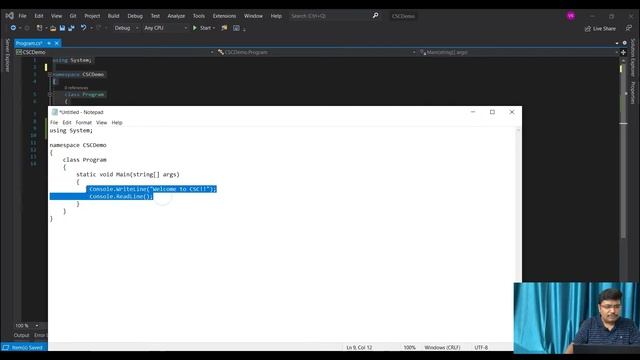Click the purple user account avatar

(571, 16)
